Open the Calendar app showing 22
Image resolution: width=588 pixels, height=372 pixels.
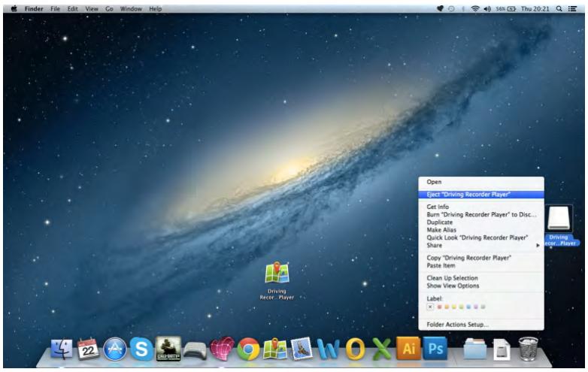88,349
